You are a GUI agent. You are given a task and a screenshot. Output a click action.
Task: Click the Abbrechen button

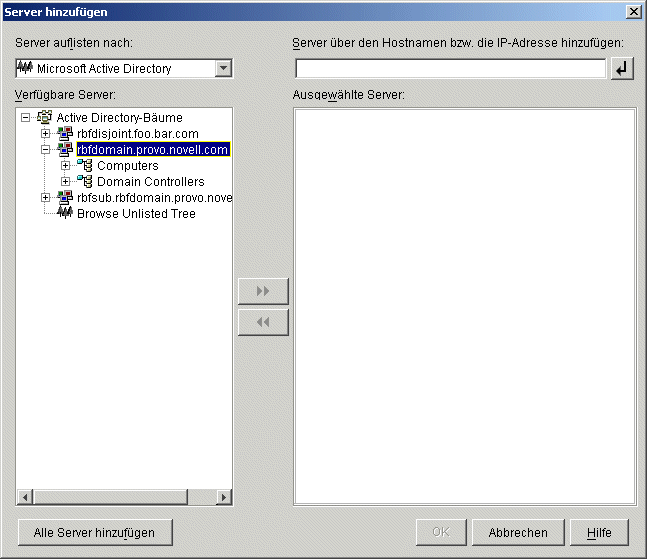[x=518, y=533]
